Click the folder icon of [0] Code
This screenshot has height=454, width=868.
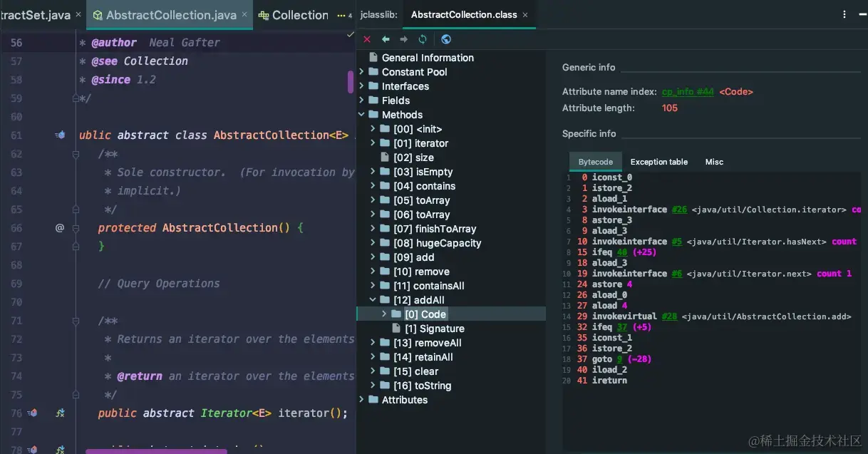click(396, 314)
